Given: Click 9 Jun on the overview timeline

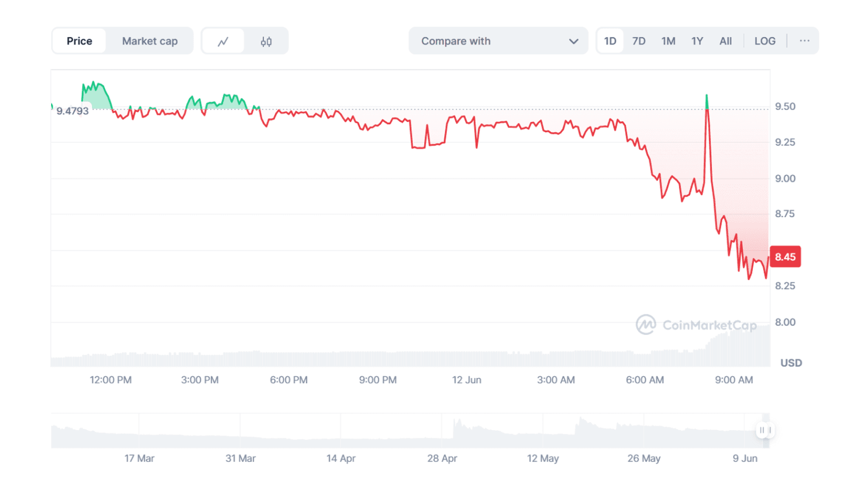Looking at the screenshot, I should (745, 459).
